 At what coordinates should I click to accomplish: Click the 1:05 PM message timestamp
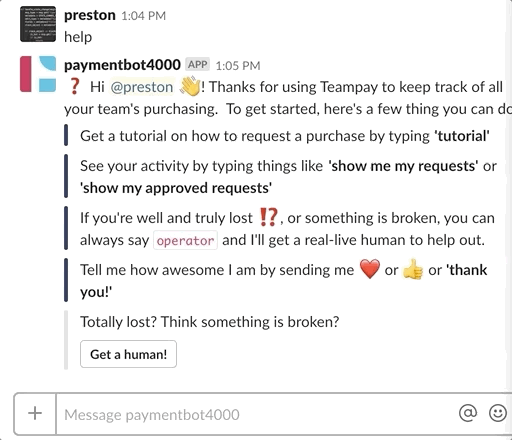(238, 66)
